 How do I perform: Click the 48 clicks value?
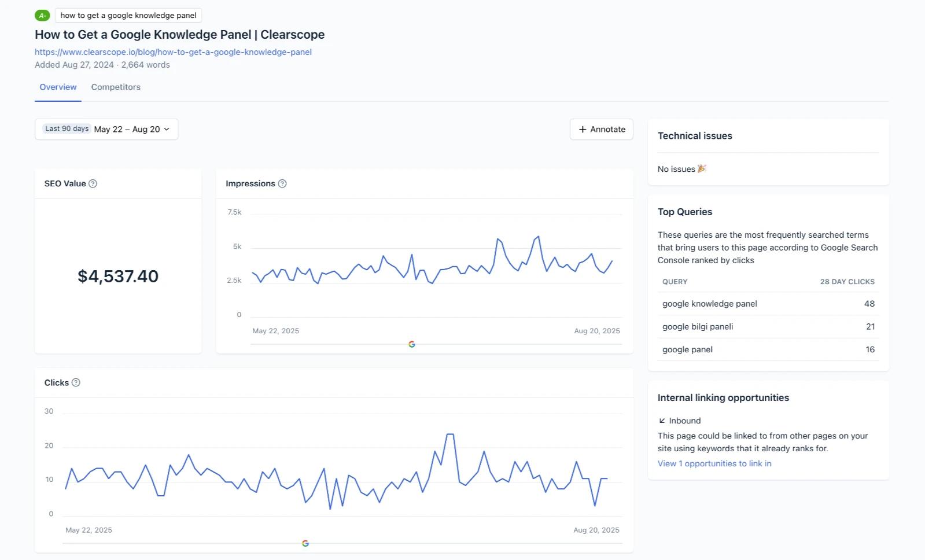869,304
